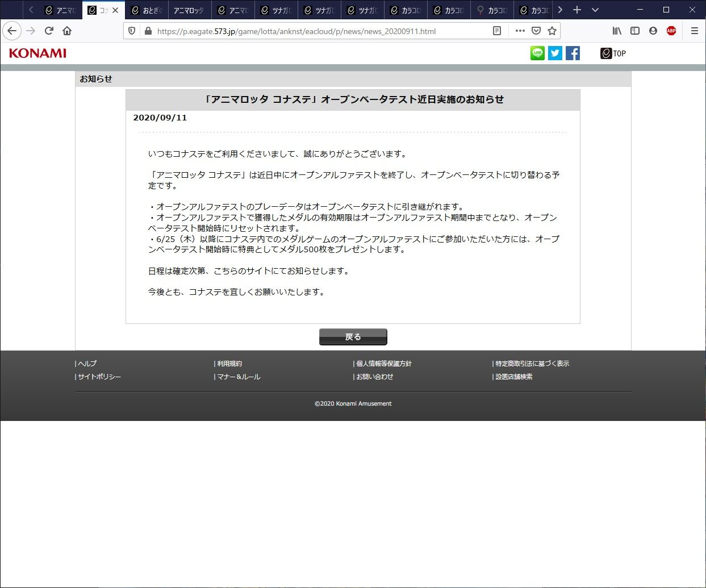Open the ヘルプ footer link
706x588 pixels.
87,364
